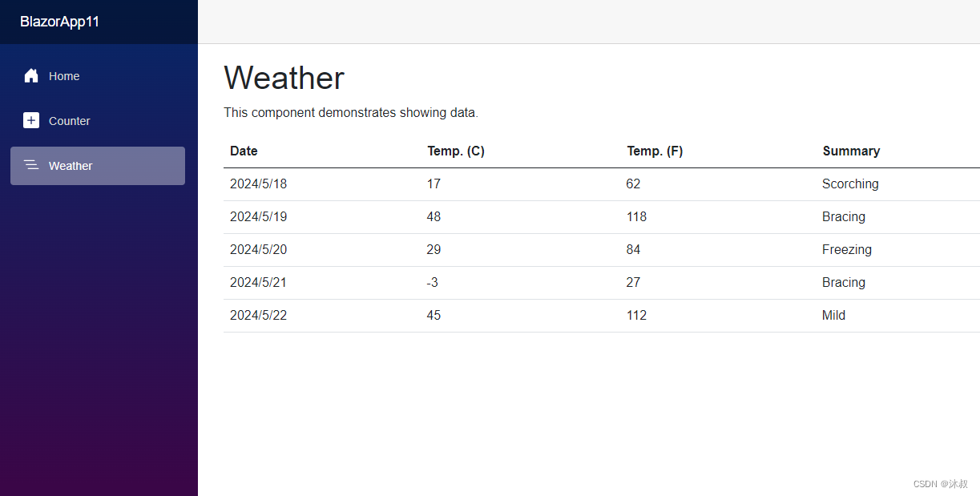Click the Scorching summary entry
Image resolution: width=980 pixels, height=496 pixels.
click(850, 183)
